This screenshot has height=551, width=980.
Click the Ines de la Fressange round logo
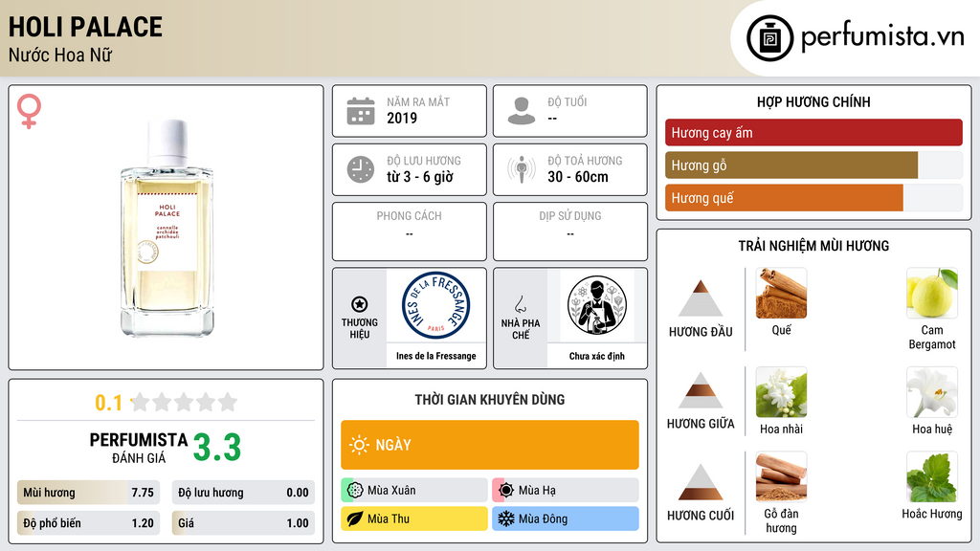click(435, 305)
